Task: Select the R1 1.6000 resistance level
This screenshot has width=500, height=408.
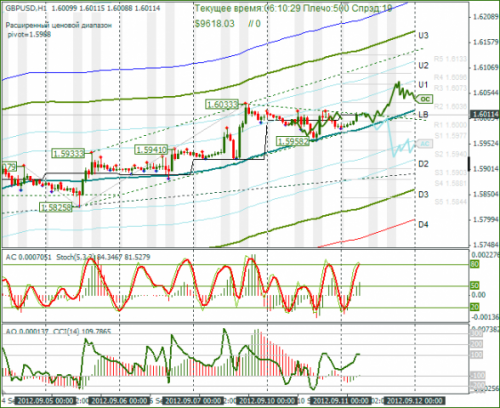Action: (x=450, y=125)
